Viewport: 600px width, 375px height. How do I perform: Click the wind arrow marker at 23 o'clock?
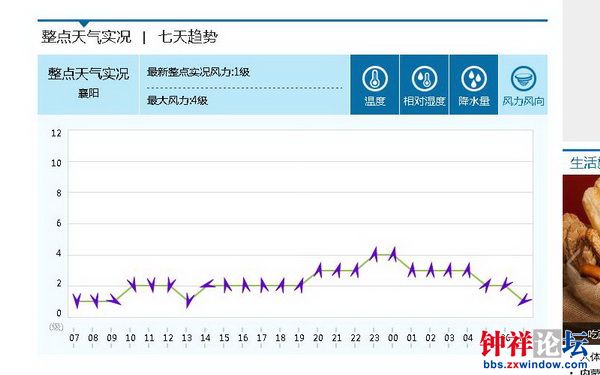click(374, 255)
